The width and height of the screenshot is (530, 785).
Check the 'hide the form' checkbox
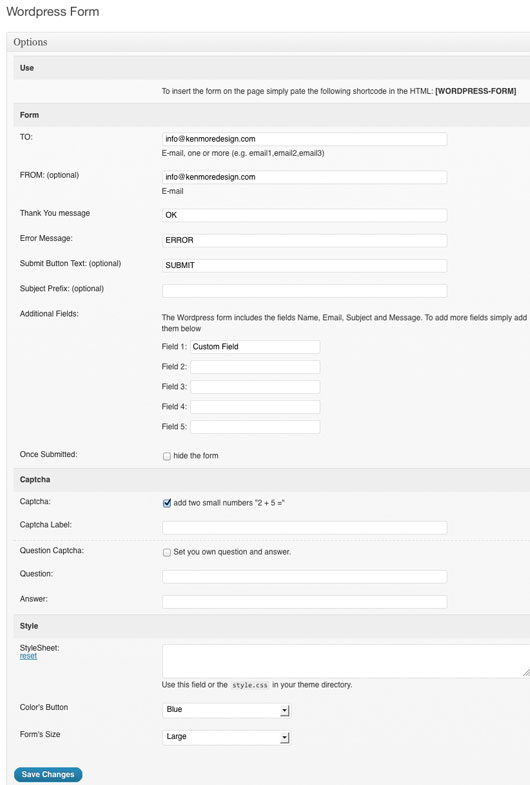(x=167, y=456)
